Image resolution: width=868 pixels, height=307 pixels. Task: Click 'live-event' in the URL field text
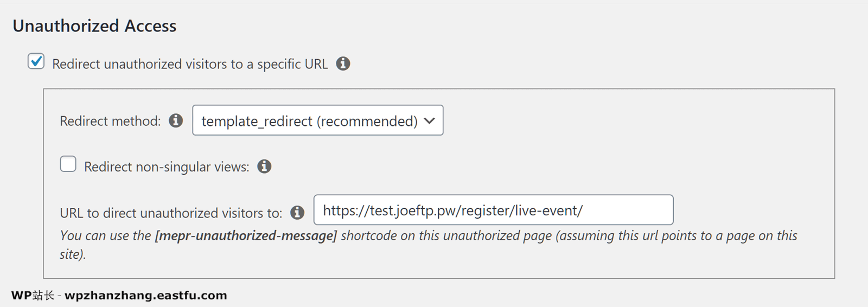(547, 210)
